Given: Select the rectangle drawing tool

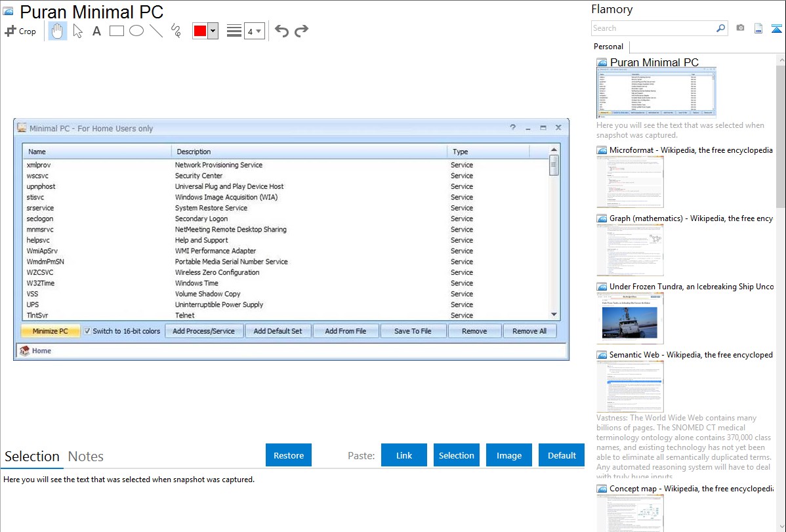Looking at the screenshot, I should point(116,31).
